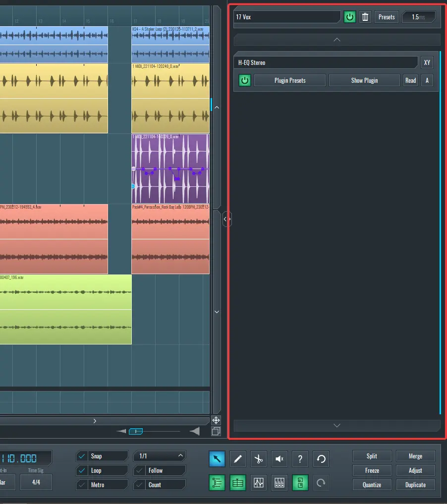Enable the Count checkbox

(139, 485)
